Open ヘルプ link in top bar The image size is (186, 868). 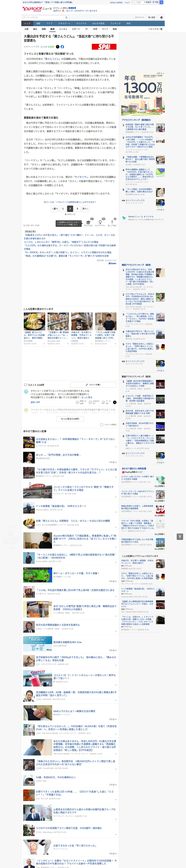pyautogui.click(x=127, y=2)
